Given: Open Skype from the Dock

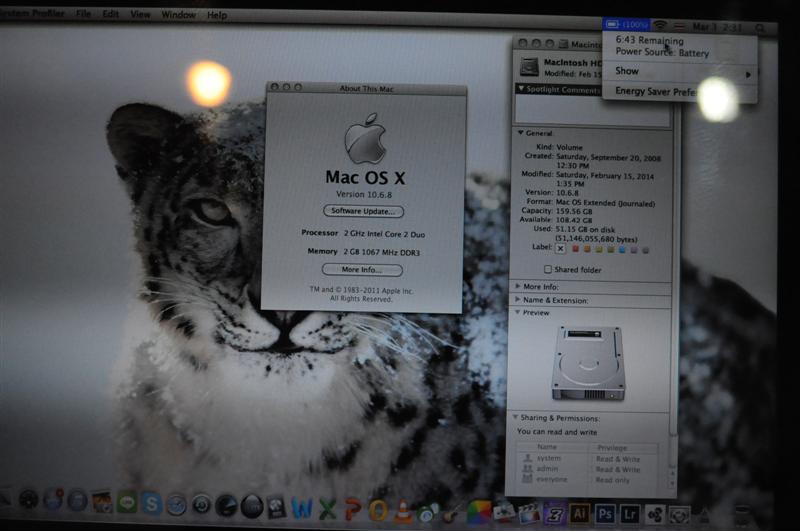Looking at the screenshot, I should click(151, 504).
